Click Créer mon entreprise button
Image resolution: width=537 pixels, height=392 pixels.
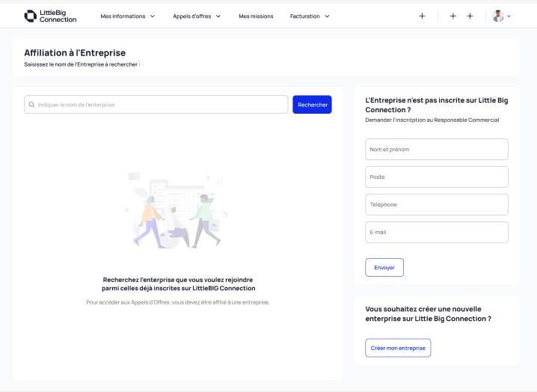point(398,348)
